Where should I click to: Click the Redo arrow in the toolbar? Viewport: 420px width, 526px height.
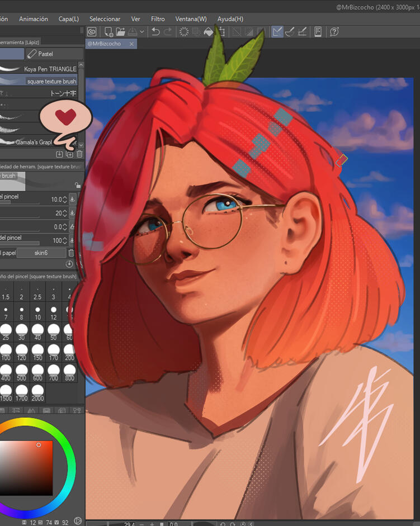(x=168, y=32)
